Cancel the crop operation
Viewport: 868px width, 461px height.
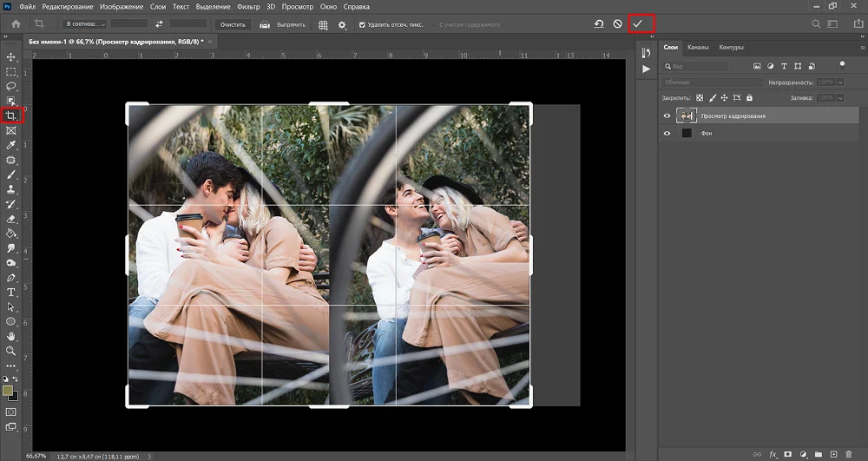[618, 23]
